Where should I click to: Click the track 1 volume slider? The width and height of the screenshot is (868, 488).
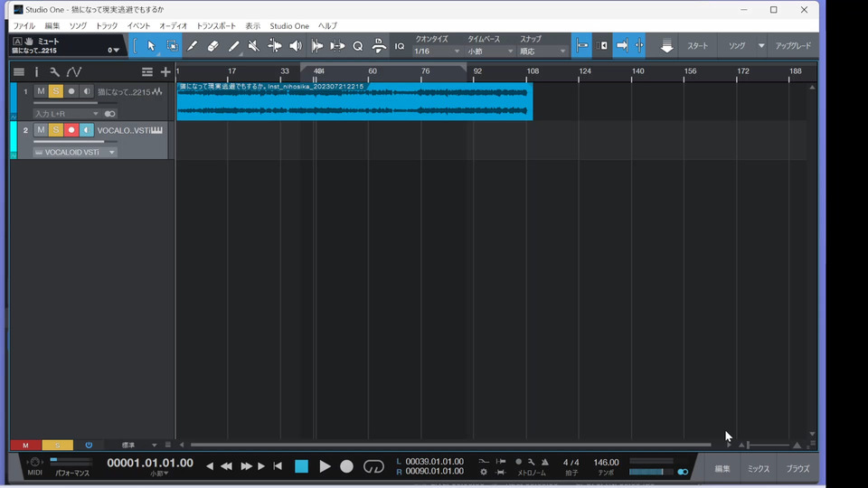point(65,103)
